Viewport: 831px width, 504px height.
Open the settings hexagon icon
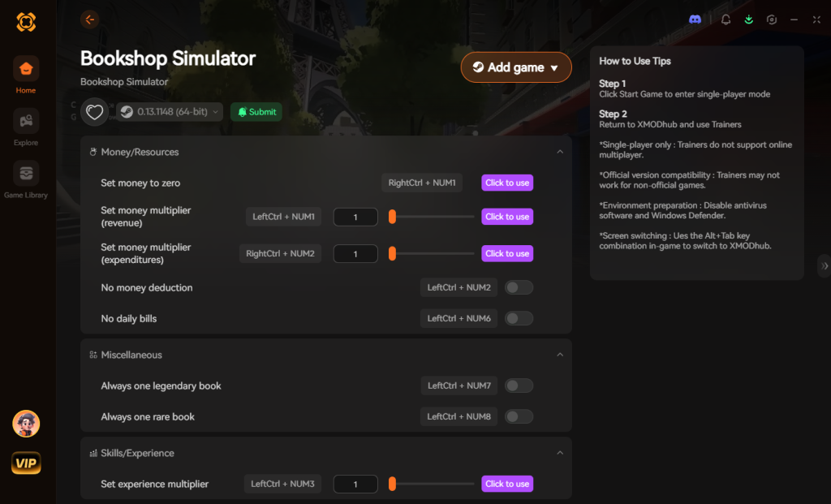772,19
